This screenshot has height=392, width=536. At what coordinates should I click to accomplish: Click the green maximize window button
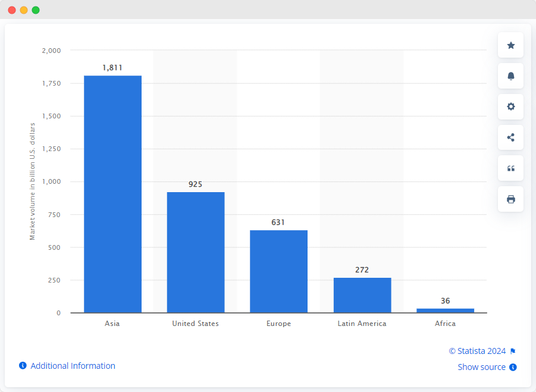[x=36, y=10]
